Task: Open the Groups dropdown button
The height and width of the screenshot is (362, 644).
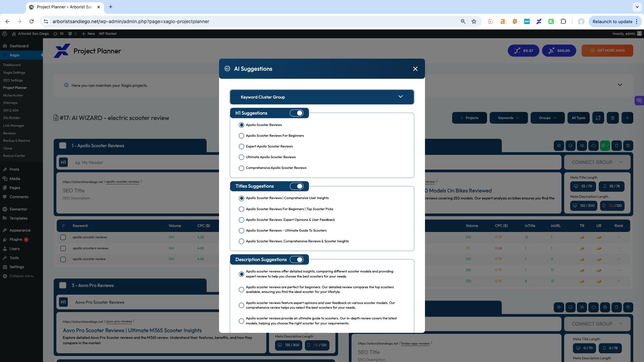Action: 547,118
